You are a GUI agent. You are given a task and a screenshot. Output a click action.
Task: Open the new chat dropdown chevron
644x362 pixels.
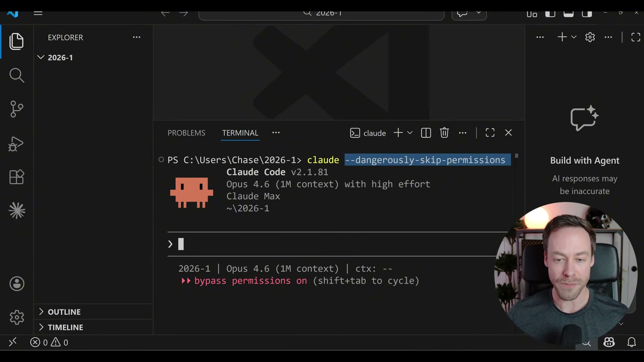click(x=574, y=37)
